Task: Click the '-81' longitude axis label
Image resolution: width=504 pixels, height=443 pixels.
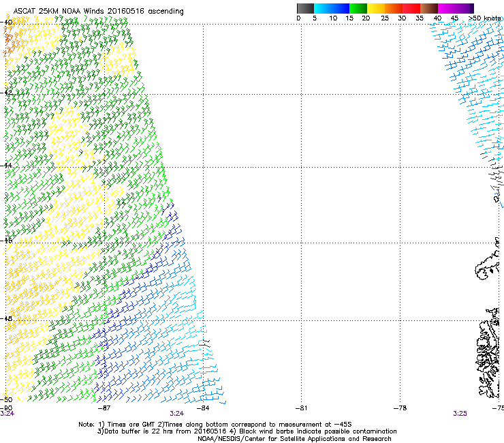Action: pyautogui.click(x=301, y=408)
